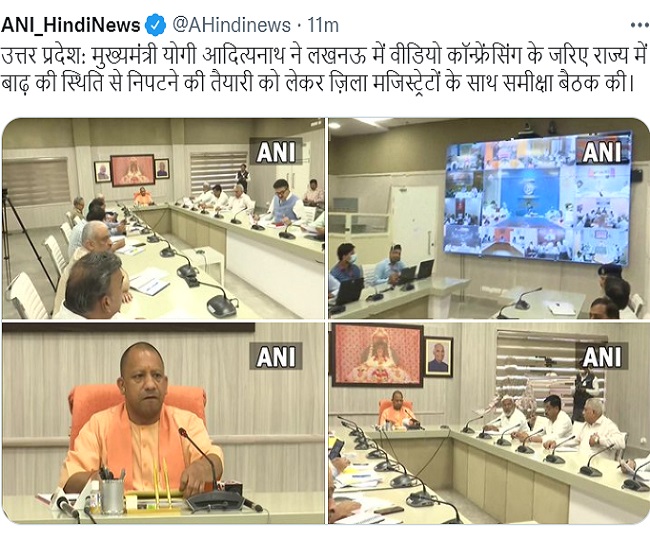Open tweet via the 11m timestamp
This screenshot has height=540, width=650.
pyautogui.click(x=323, y=25)
